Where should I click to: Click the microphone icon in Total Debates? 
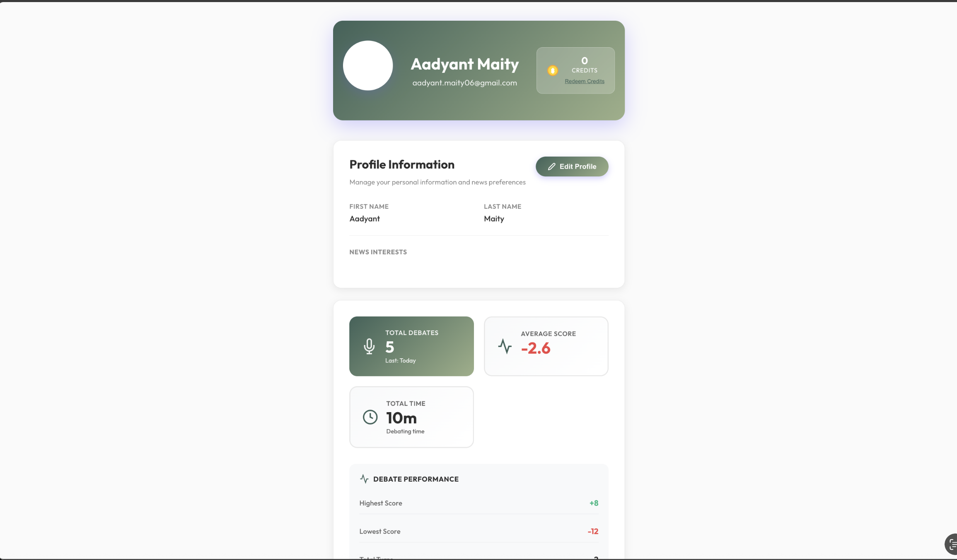369,346
